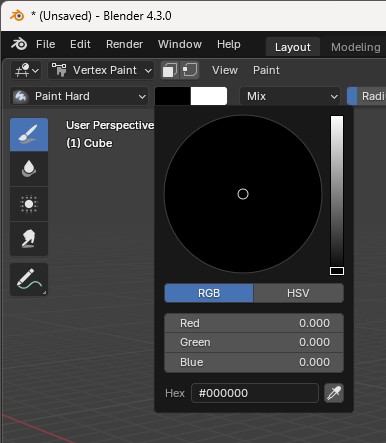This screenshot has width=386, height=443.
Task: Select the Smear tool
Action: 29,239
